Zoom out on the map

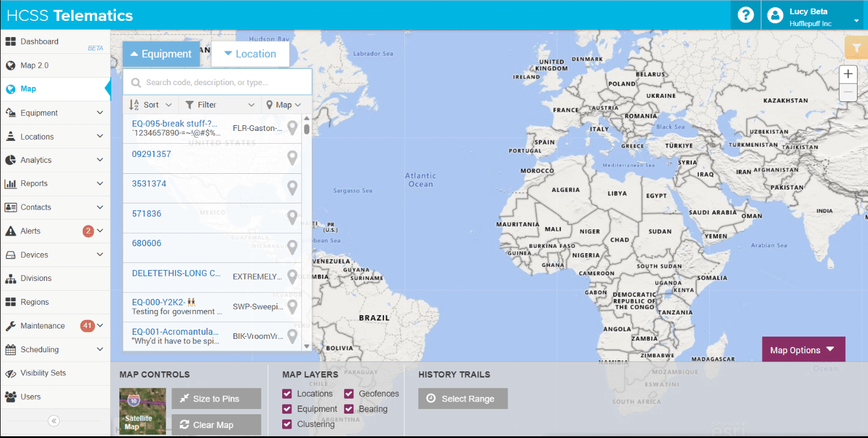[848, 92]
